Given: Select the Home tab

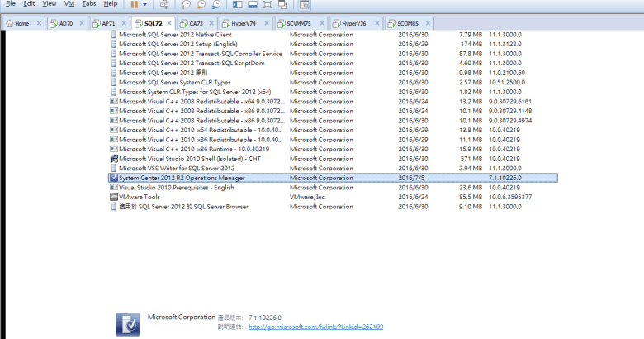Looking at the screenshot, I should (x=21, y=23).
